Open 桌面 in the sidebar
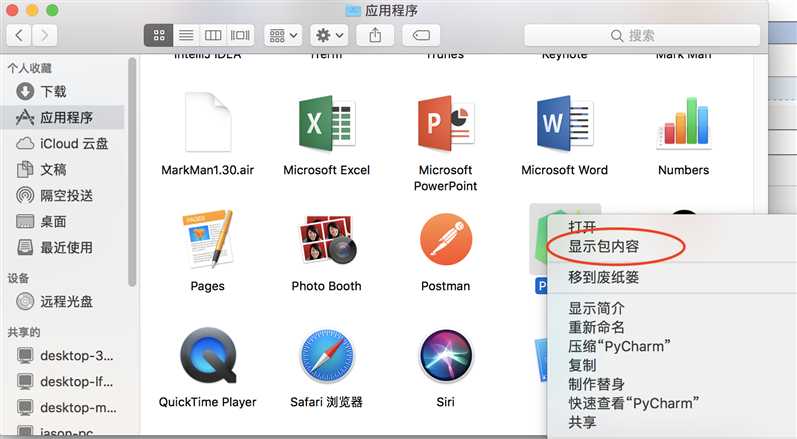Viewport: 797px width, 439px height. coord(63,222)
